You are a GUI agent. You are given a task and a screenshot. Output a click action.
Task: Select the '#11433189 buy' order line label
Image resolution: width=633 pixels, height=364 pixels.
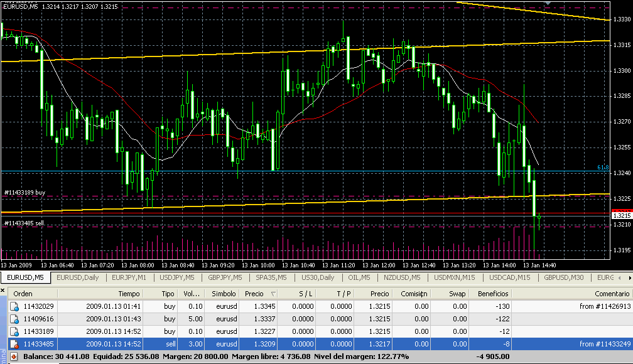click(24, 193)
